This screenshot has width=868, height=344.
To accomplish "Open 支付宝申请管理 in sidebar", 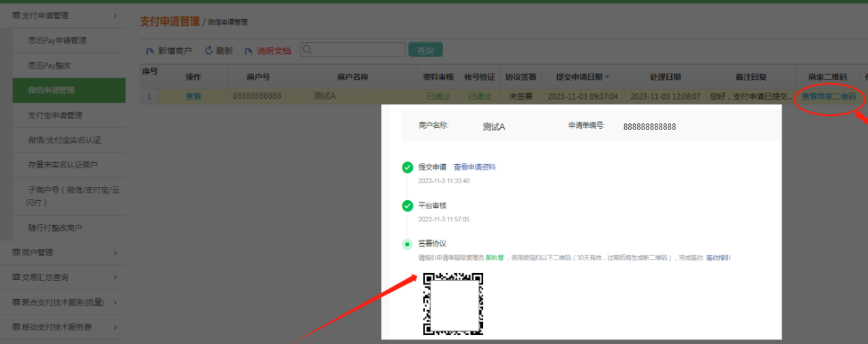I will (x=55, y=115).
